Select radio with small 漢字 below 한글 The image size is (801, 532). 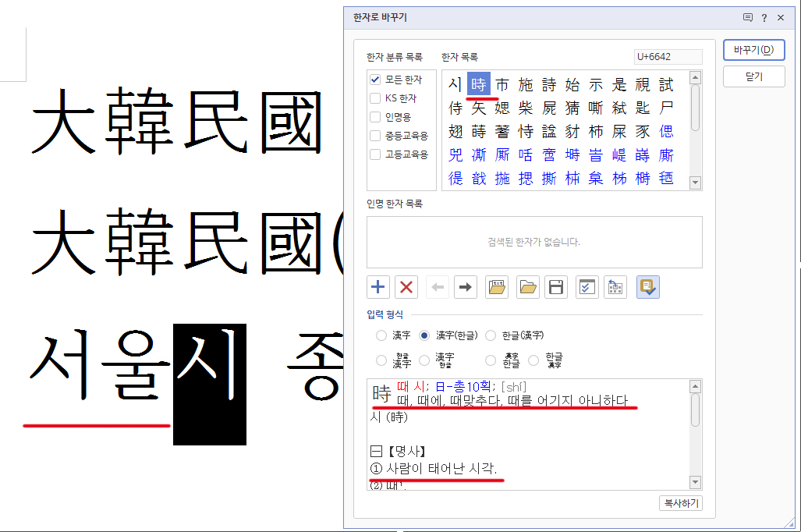coord(533,360)
